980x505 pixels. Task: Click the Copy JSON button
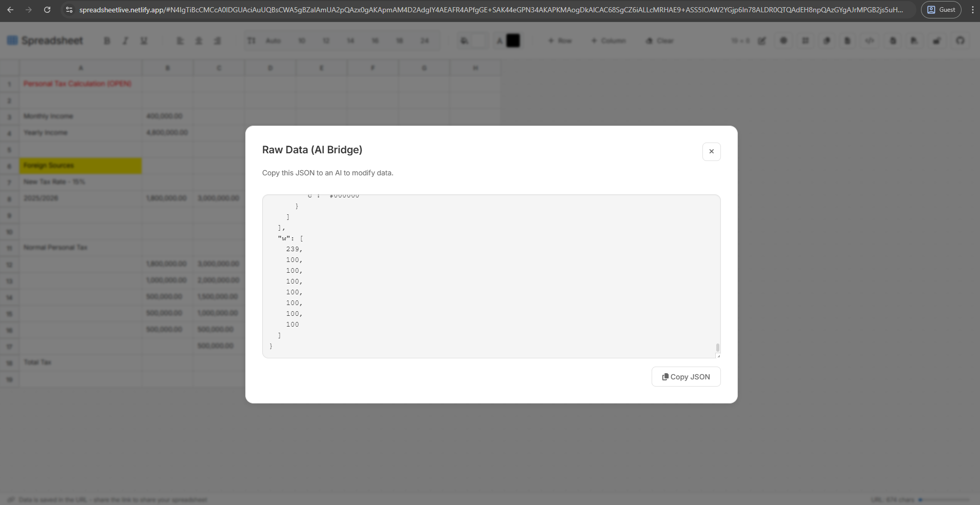(x=686, y=377)
